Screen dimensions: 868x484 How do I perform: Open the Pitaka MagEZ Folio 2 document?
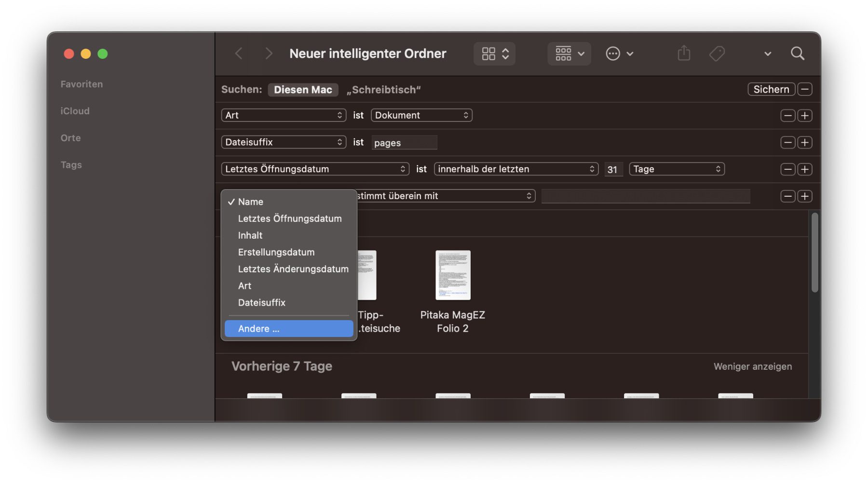[x=452, y=276]
